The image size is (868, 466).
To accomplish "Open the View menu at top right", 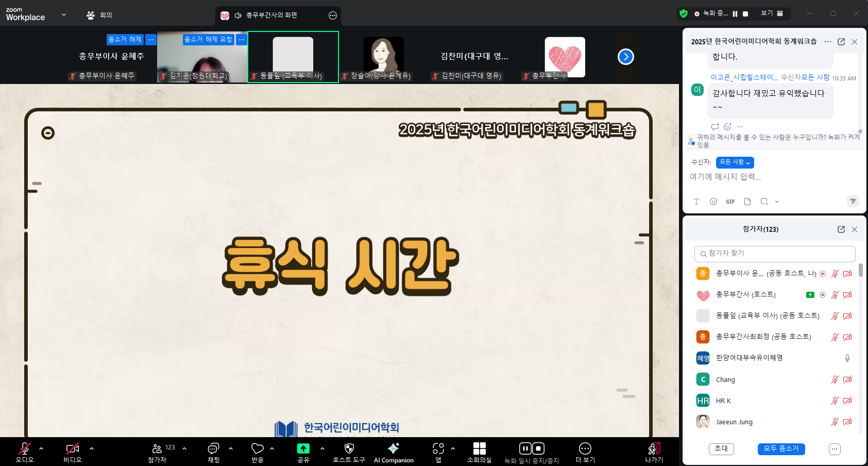I will 772,13.
